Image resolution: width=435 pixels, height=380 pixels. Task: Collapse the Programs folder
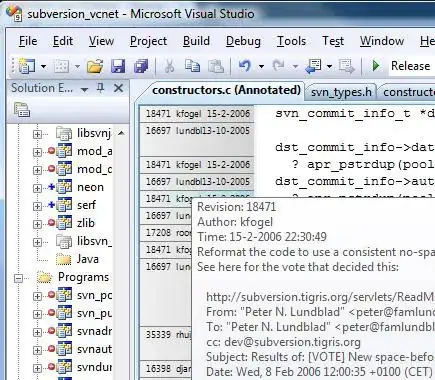pyautogui.click(x=19, y=278)
